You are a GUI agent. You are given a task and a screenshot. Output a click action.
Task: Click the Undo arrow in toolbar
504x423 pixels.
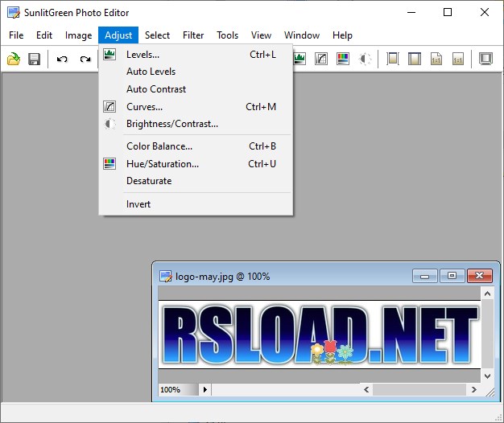62,59
